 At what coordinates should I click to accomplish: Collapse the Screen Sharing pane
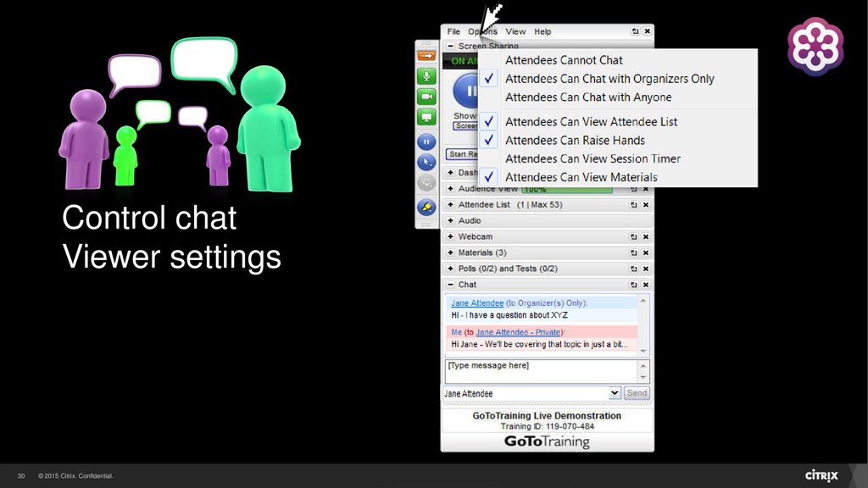click(451, 46)
